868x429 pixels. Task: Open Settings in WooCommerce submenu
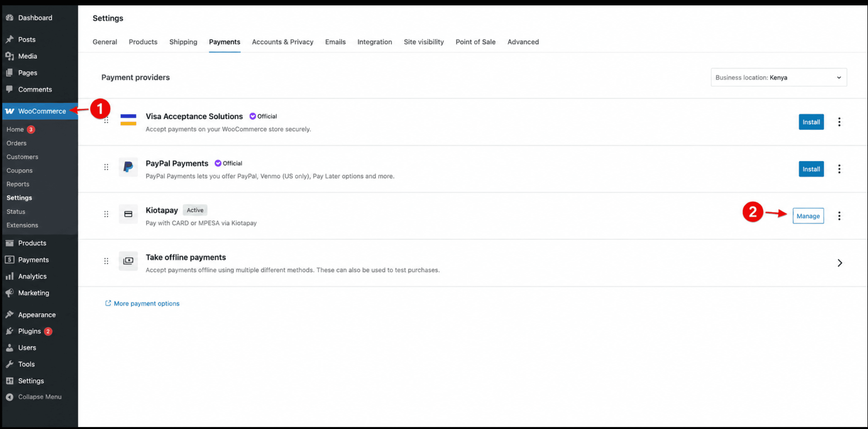(x=19, y=198)
